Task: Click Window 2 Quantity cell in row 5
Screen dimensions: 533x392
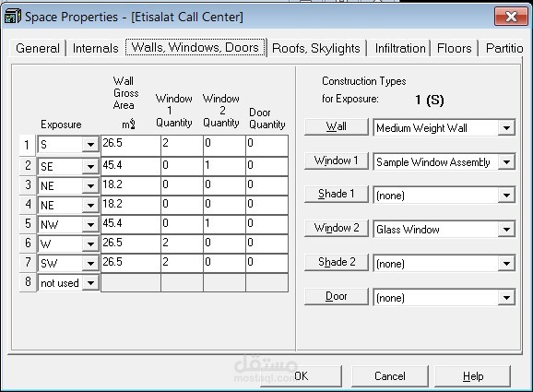Action: tap(224, 224)
